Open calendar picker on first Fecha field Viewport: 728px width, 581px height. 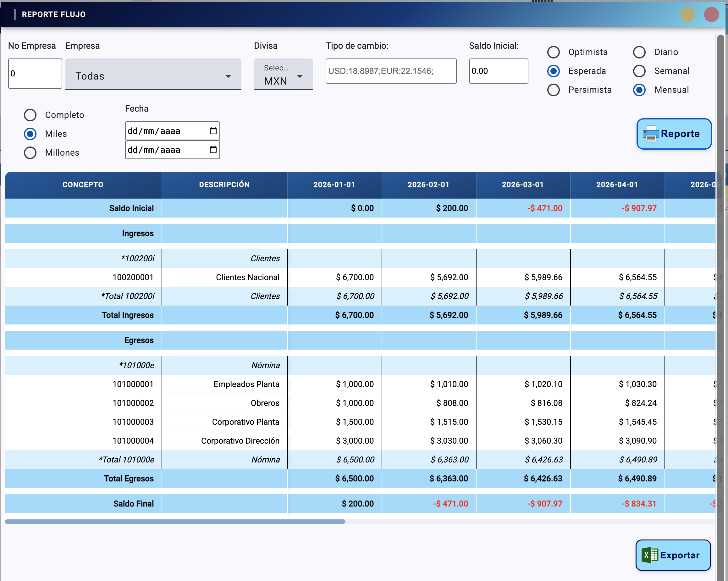click(x=213, y=131)
